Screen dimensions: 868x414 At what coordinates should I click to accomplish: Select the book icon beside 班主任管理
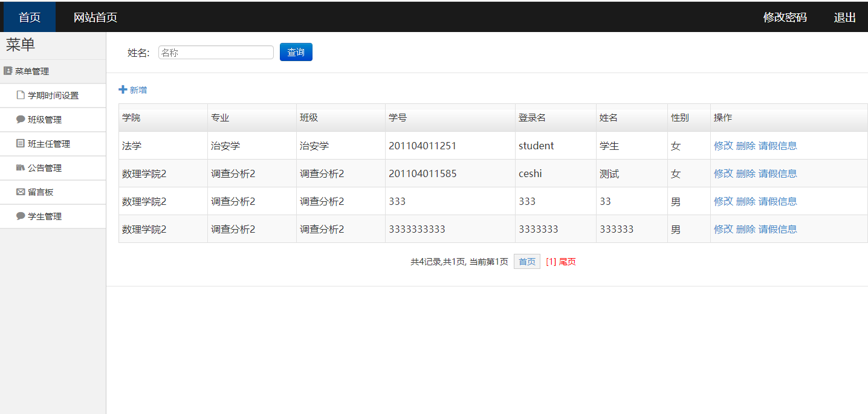(20, 143)
